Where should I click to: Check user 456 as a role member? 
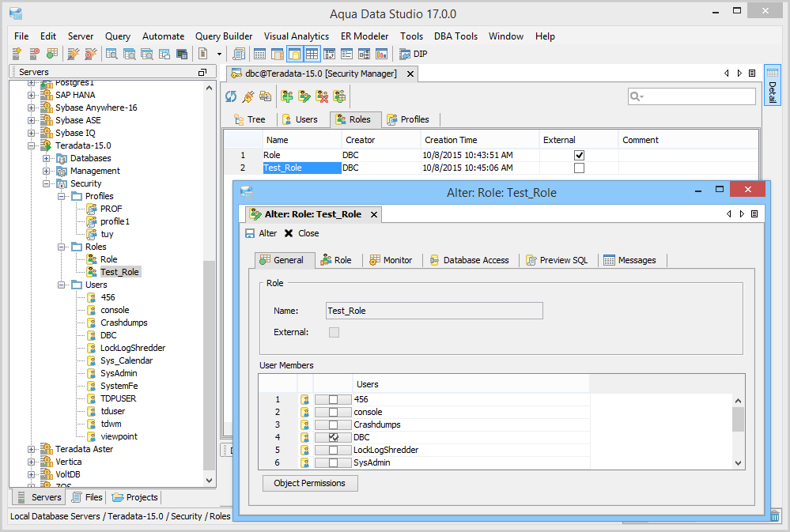point(333,399)
